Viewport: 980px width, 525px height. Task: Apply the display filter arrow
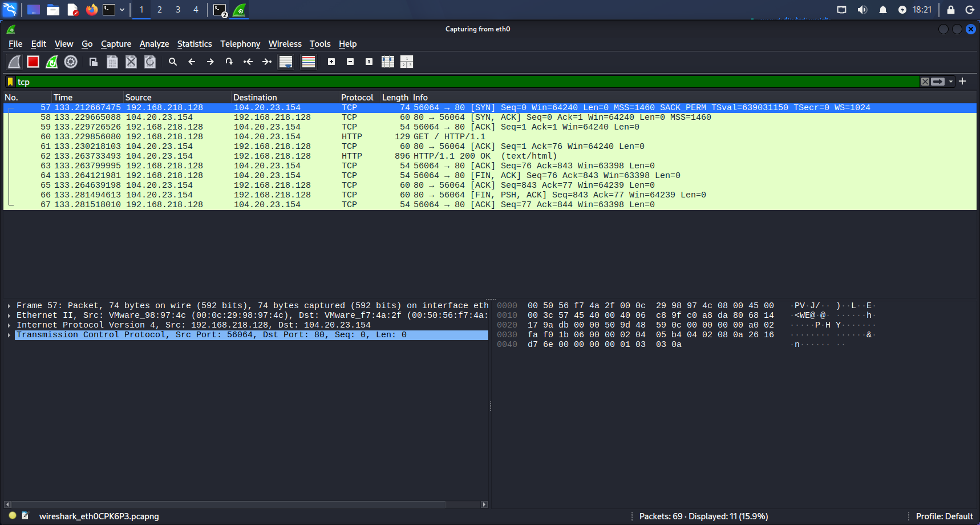click(x=938, y=82)
